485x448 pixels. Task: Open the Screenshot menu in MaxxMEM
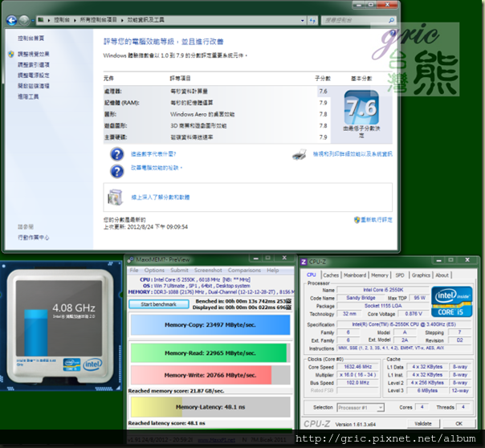[x=208, y=271]
